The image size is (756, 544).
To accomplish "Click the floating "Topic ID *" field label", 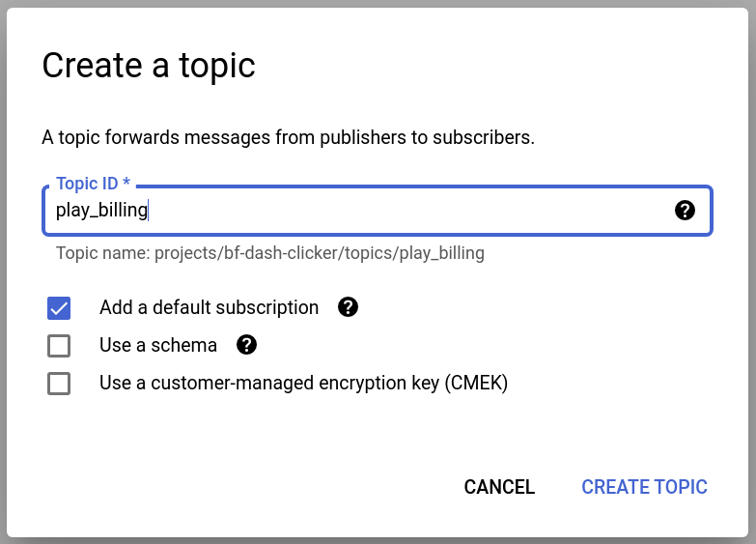I will tap(93, 184).
